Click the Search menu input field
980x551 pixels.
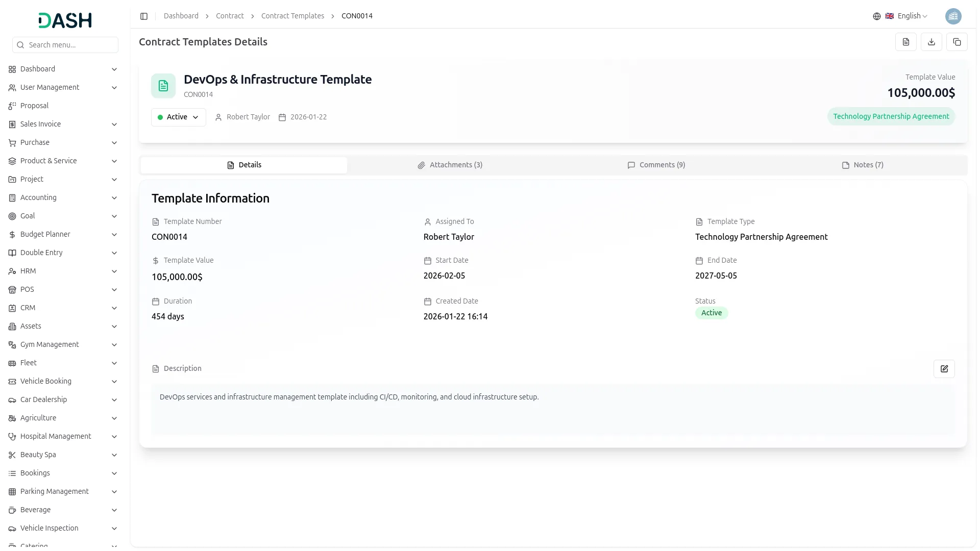[x=65, y=45]
